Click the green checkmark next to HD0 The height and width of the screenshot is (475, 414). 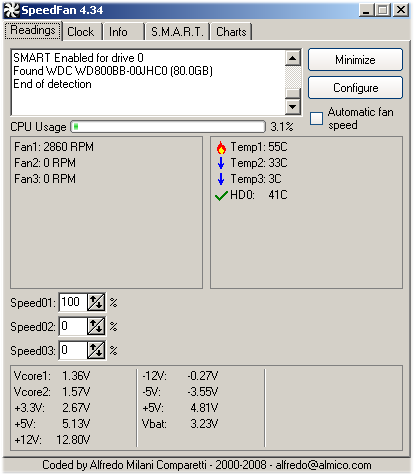221,195
